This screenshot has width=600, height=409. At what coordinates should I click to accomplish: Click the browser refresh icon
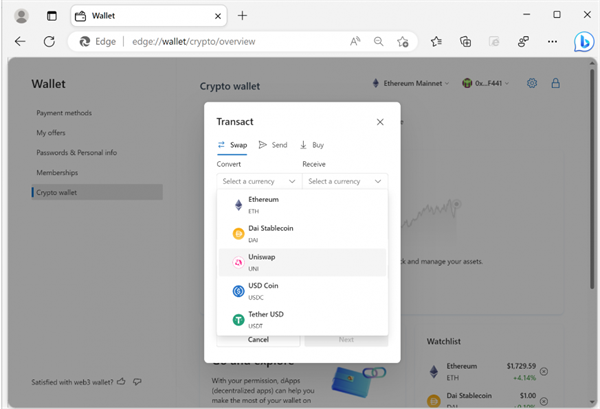click(49, 42)
